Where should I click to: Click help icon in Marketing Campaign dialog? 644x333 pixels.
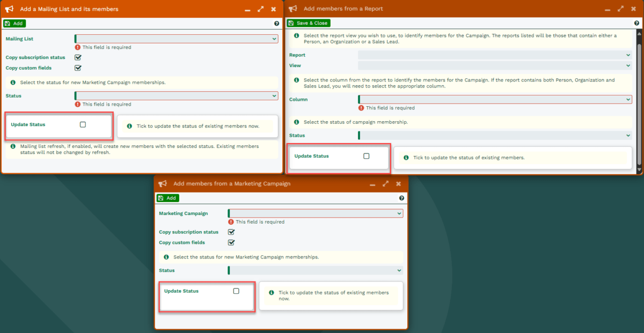pos(401,198)
